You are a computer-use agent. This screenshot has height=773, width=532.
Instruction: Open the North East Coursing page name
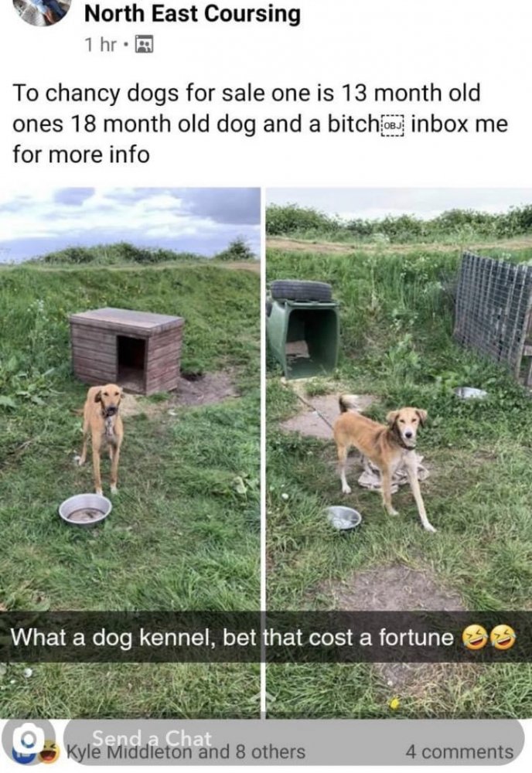tap(193, 13)
